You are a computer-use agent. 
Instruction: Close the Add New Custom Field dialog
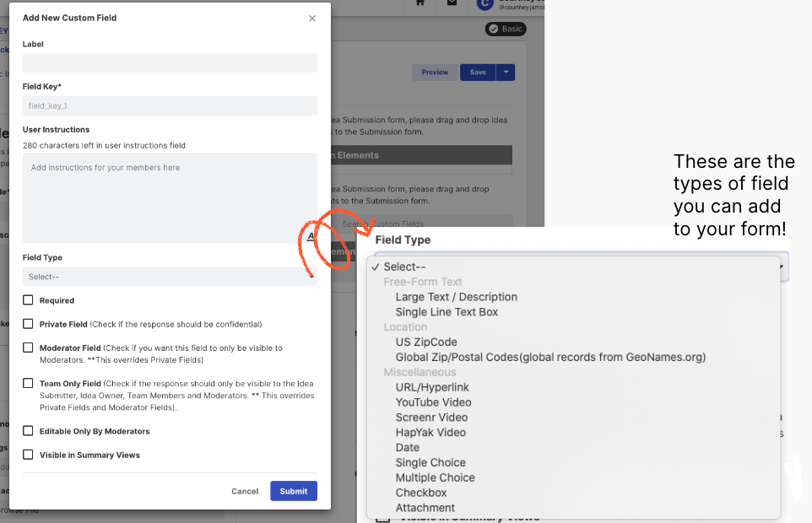(x=312, y=18)
